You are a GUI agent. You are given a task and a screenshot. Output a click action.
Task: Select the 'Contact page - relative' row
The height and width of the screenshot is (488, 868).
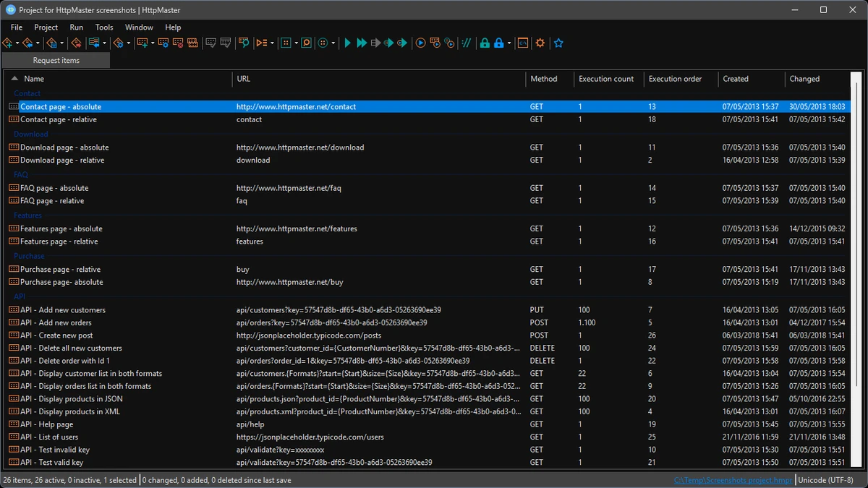pos(427,120)
